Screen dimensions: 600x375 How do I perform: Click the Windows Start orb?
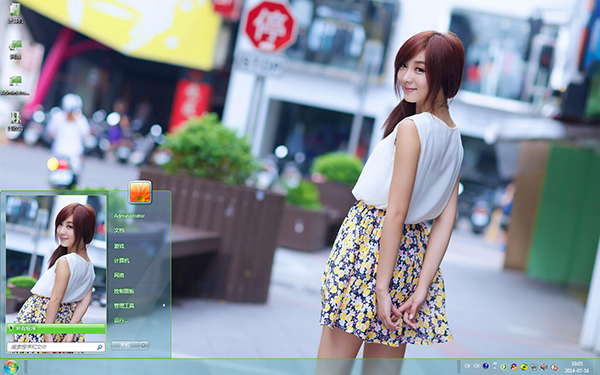(10, 367)
